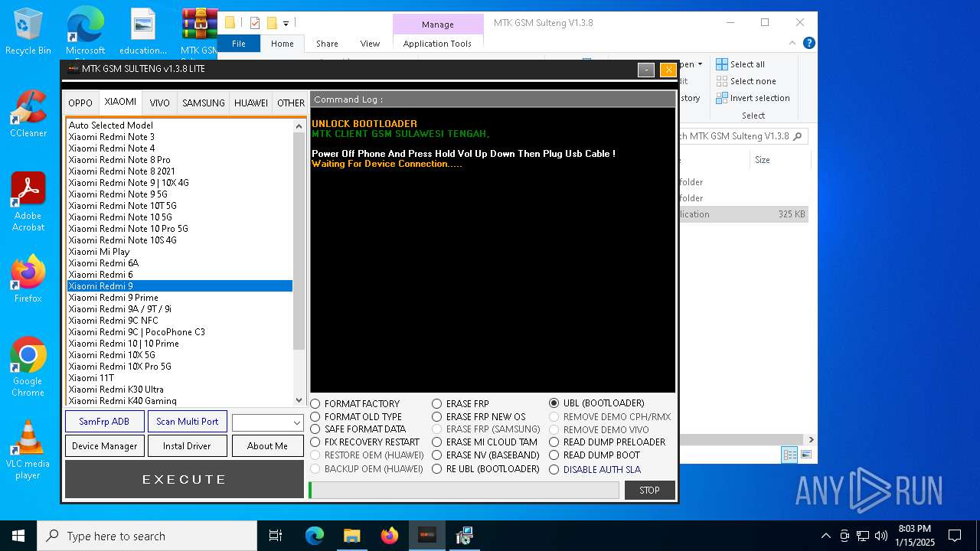Switch to the OTHER tab
This screenshot has width=980, height=551.
tap(291, 103)
